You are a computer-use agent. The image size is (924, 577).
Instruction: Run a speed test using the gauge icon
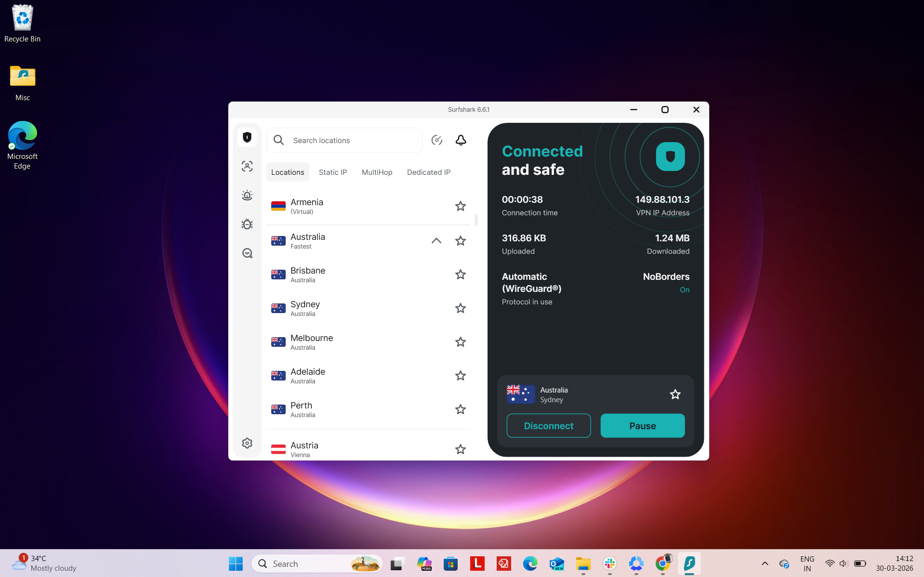436,140
